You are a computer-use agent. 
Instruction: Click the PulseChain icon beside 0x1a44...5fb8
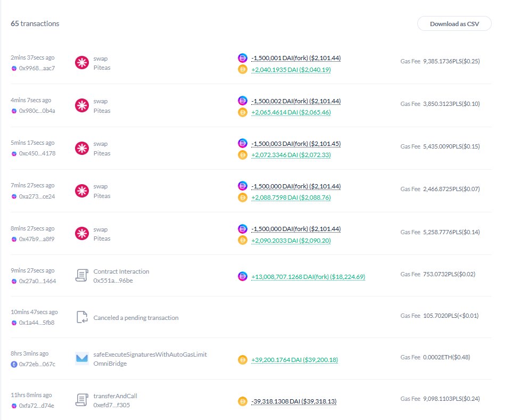14,323
